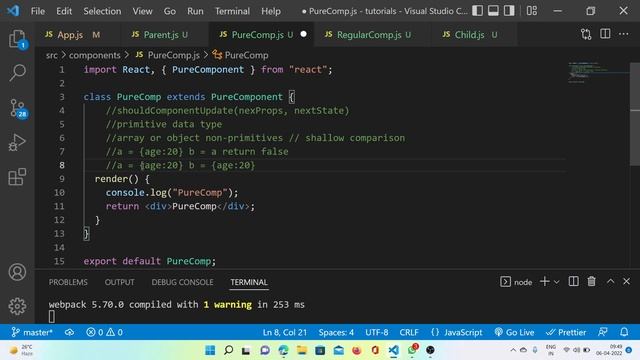The image size is (640, 360).
Task: Open errors and warnings count indicator
Action: (x=104, y=332)
